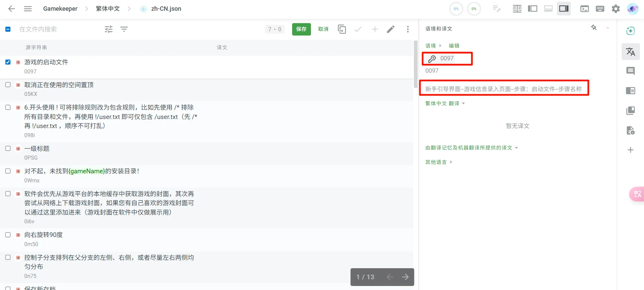This screenshot has width=644, height=290.
Task: Open the hamburger main menu
Action: pyautogui.click(x=28, y=9)
